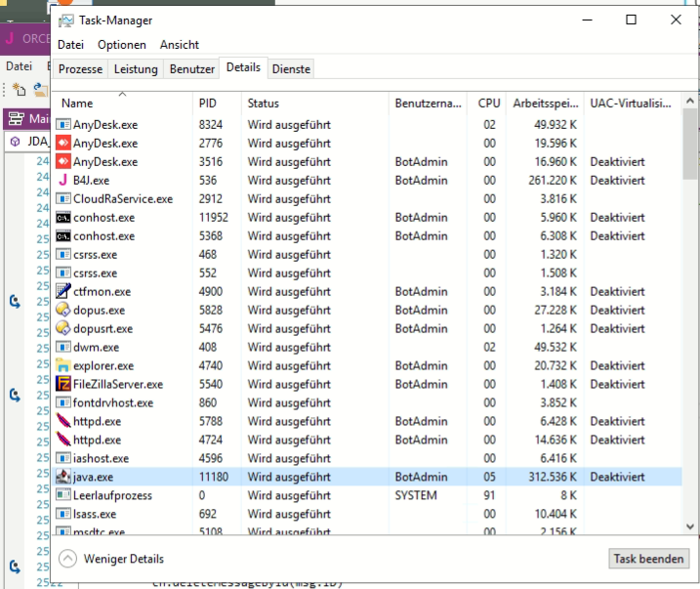Select the explorer.exe folder icon
This screenshot has height=589, width=700.
pos(63,365)
